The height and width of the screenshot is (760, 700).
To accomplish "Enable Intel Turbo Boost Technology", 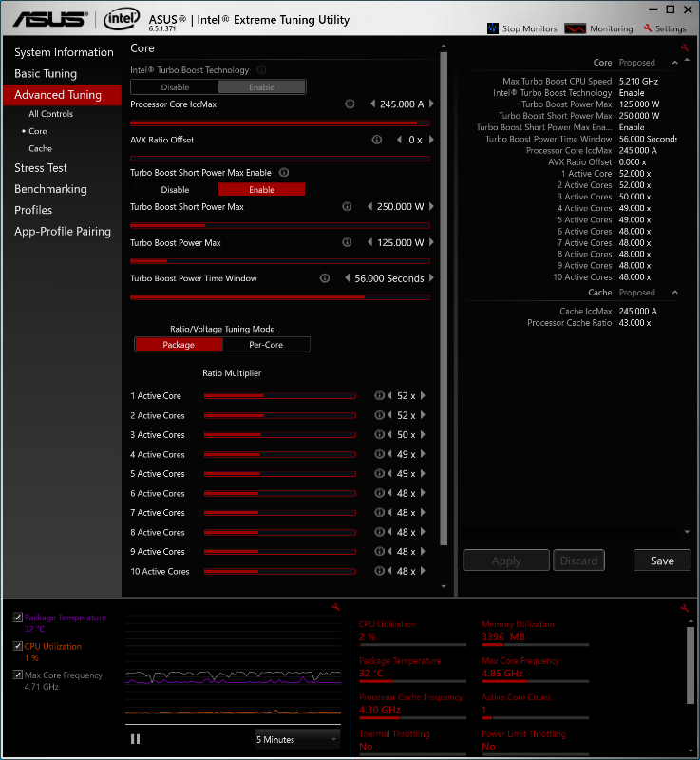I will pyautogui.click(x=261, y=87).
